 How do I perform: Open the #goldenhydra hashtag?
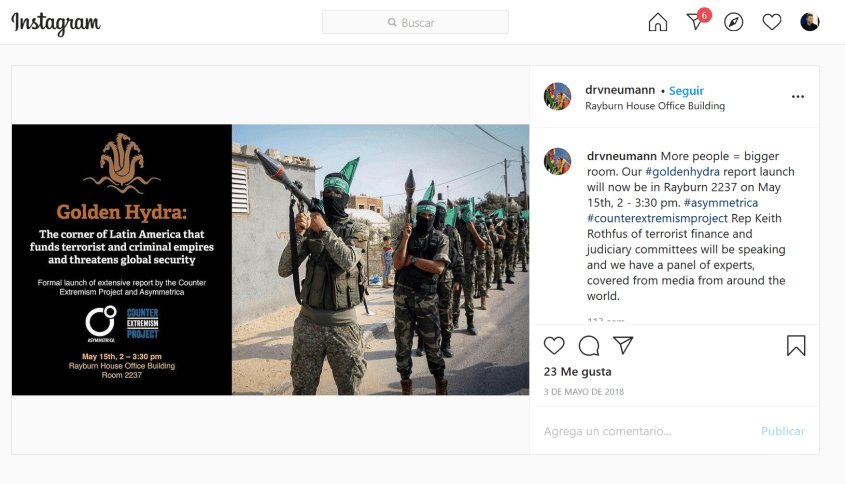point(682,171)
